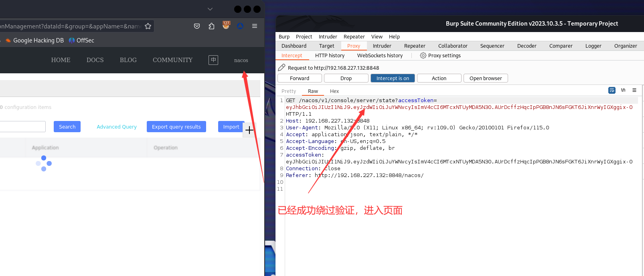The height and width of the screenshot is (276, 644).
Task: Click the extension icon with 127 badge
Action: tap(226, 25)
